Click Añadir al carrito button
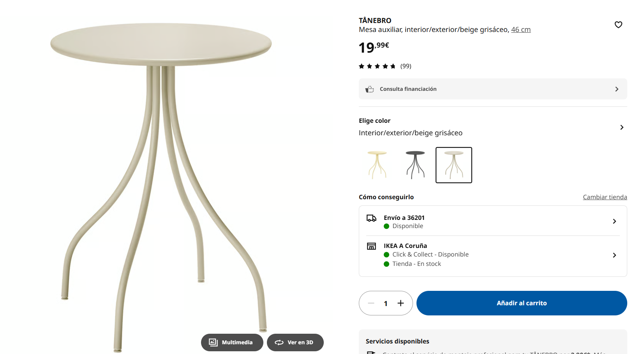The height and width of the screenshot is (354, 644). point(521,303)
